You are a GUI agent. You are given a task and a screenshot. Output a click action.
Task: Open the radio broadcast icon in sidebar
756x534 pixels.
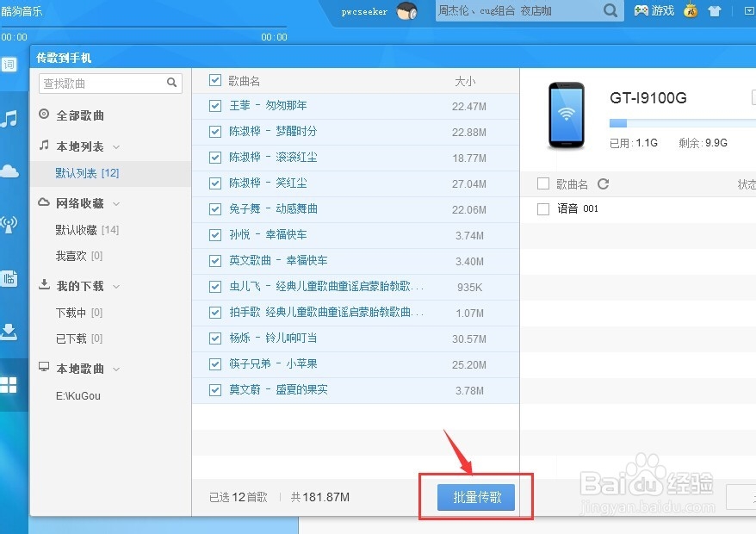pos(9,226)
